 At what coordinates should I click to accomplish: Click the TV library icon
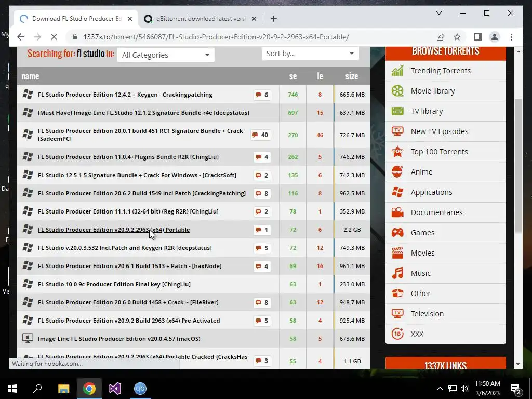[397, 111]
